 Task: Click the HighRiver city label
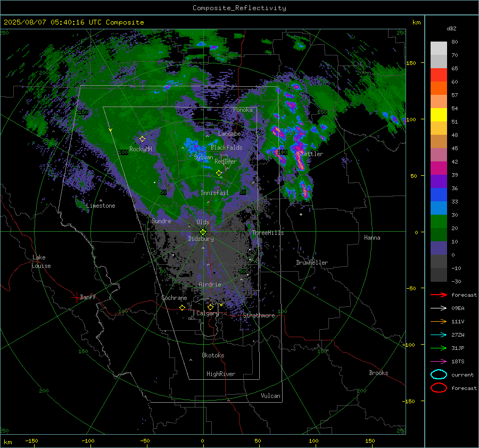point(221,374)
